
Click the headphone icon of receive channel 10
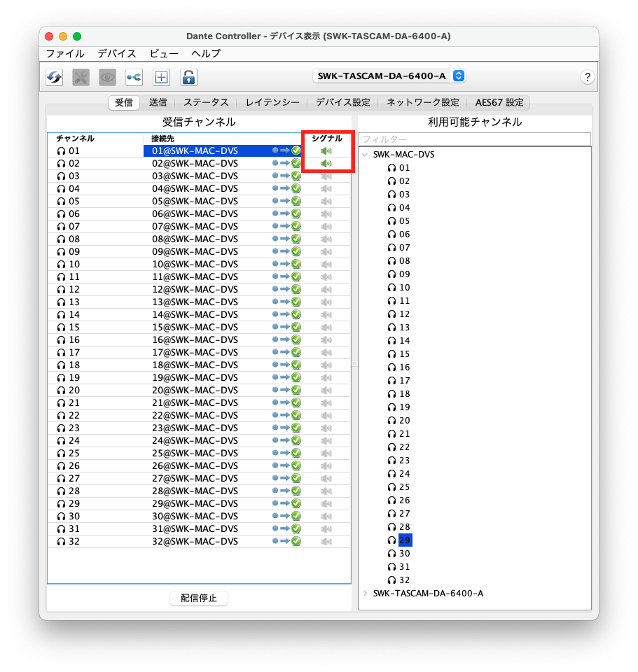(61, 265)
